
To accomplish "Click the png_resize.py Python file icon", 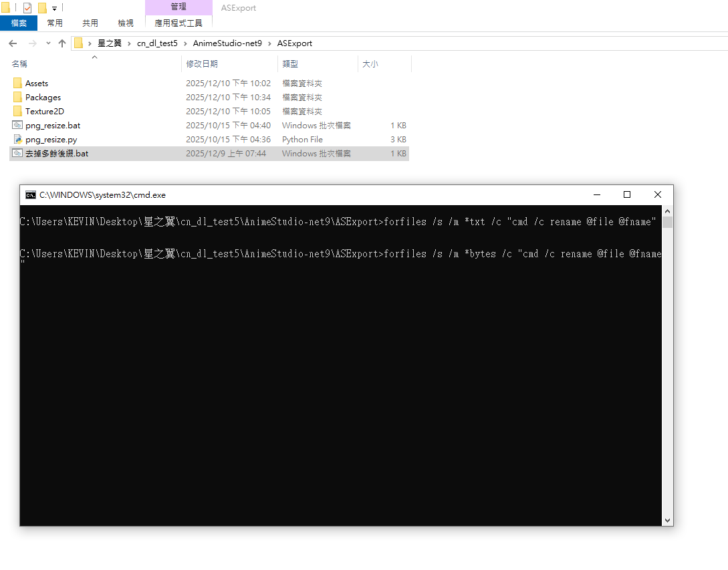I will pyautogui.click(x=17, y=139).
